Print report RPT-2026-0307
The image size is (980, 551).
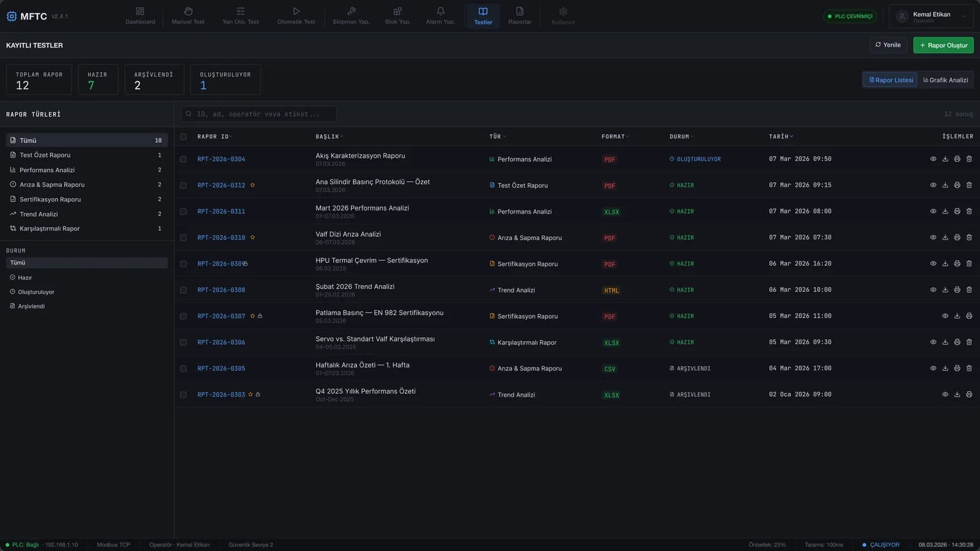click(969, 316)
